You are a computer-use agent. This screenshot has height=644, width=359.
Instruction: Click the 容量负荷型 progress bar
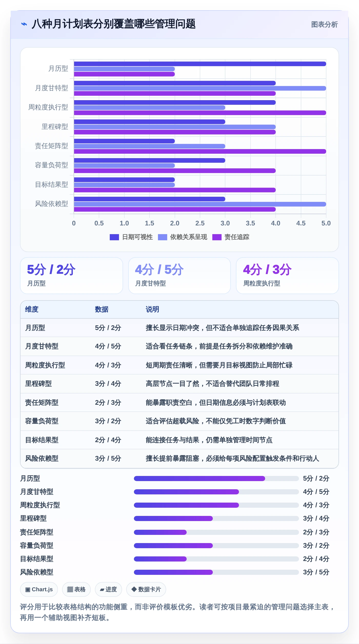(x=216, y=545)
